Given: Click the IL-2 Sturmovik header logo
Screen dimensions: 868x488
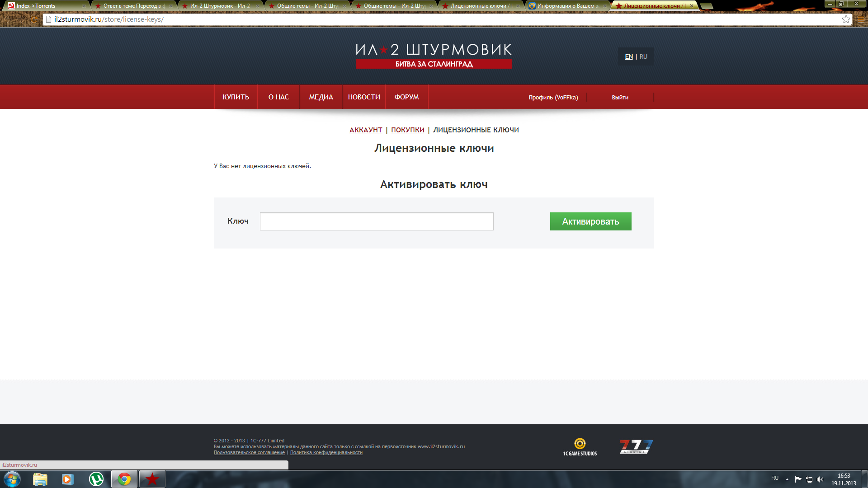Looking at the screenshot, I should 434,56.
